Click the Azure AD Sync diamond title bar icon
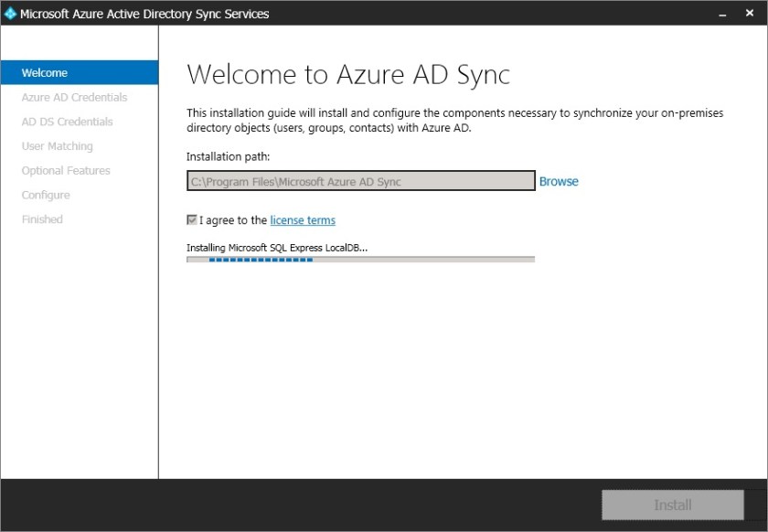Image resolution: width=768 pixels, height=532 pixels. click(x=12, y=13)
